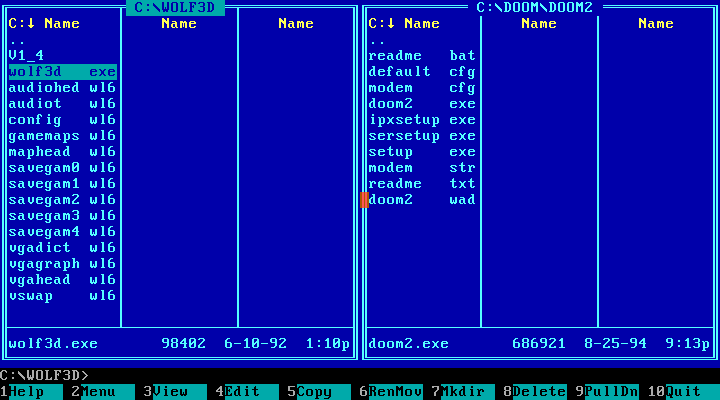This screenshot has height=400, width=720.
Task: Select readme bat in DOOM2 panel
Action: [422, 56]
